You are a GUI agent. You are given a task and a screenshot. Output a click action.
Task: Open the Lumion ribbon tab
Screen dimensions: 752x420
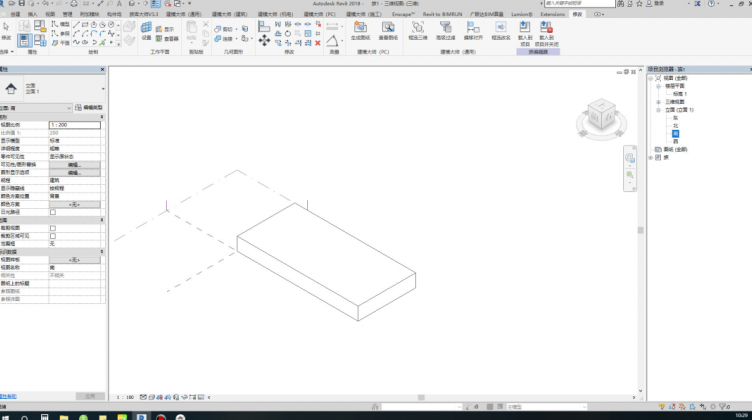(521, 14)
